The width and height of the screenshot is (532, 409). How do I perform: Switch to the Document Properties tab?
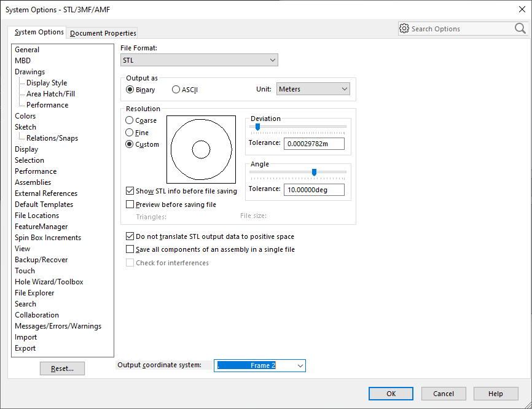tap(103, 33)
